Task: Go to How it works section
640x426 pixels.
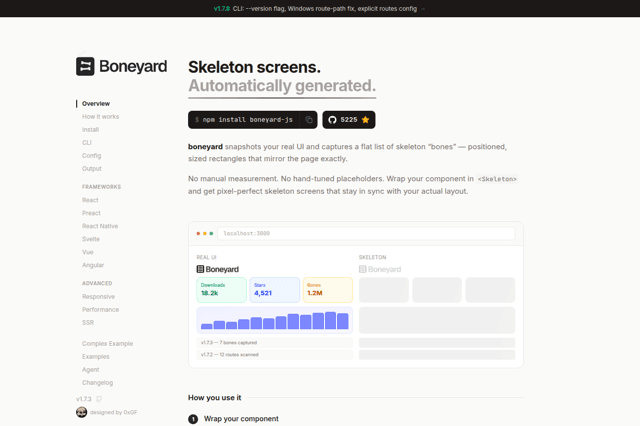Action: pos(100,117)
